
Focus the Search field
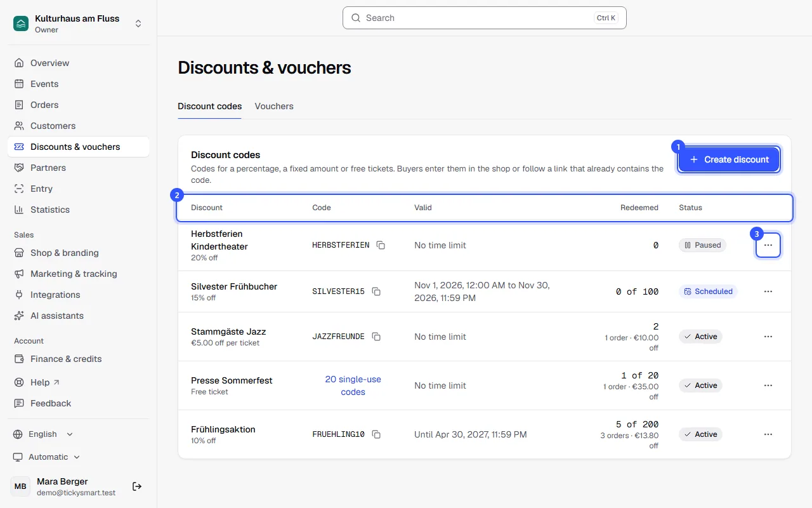[485, 18]
